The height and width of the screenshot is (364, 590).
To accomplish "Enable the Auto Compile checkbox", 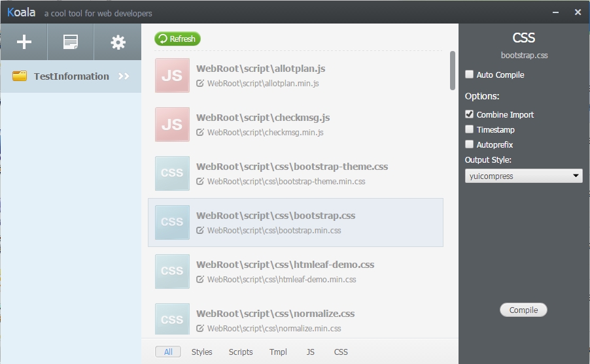I will [469, 74].
